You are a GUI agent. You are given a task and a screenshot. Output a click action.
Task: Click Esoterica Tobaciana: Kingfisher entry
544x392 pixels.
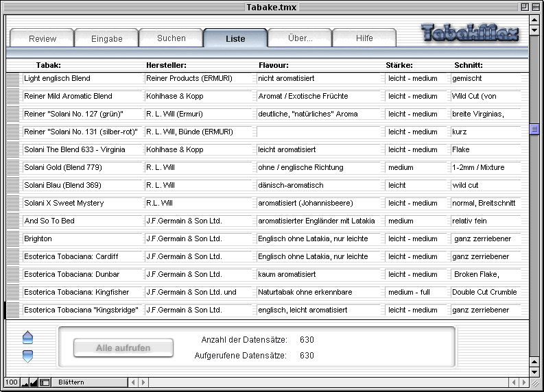(x=82, y=292)
